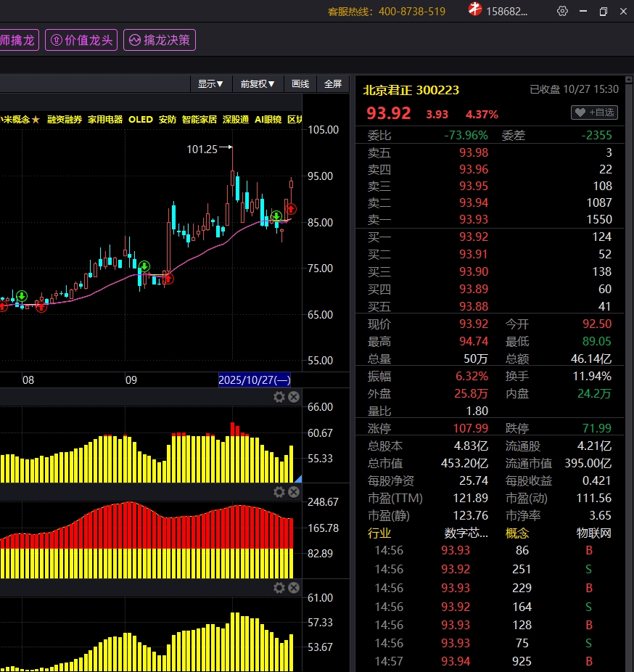Click the 已收盘 10/27 15:30 status

point(574,89)
